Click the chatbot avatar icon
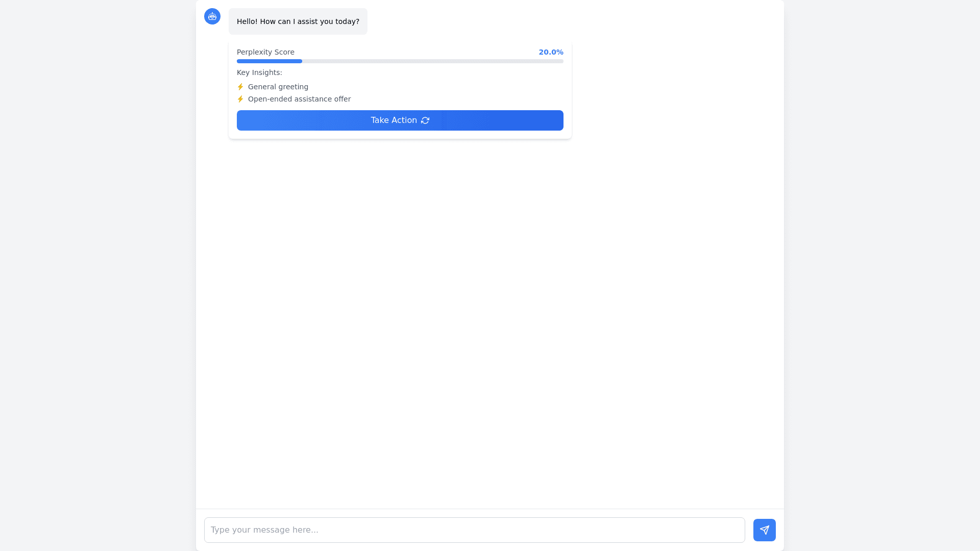The image size is (980, 551). [212, 16]
